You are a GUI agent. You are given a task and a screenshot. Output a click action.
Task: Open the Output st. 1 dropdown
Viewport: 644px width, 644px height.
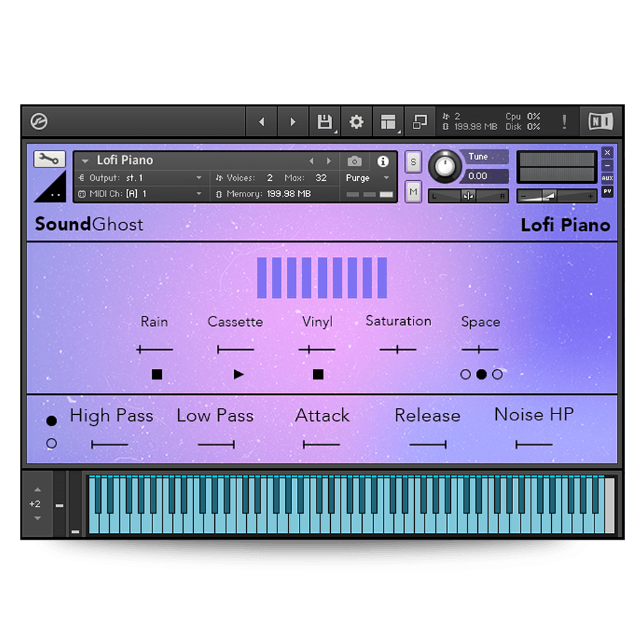(x=142, y=178)
